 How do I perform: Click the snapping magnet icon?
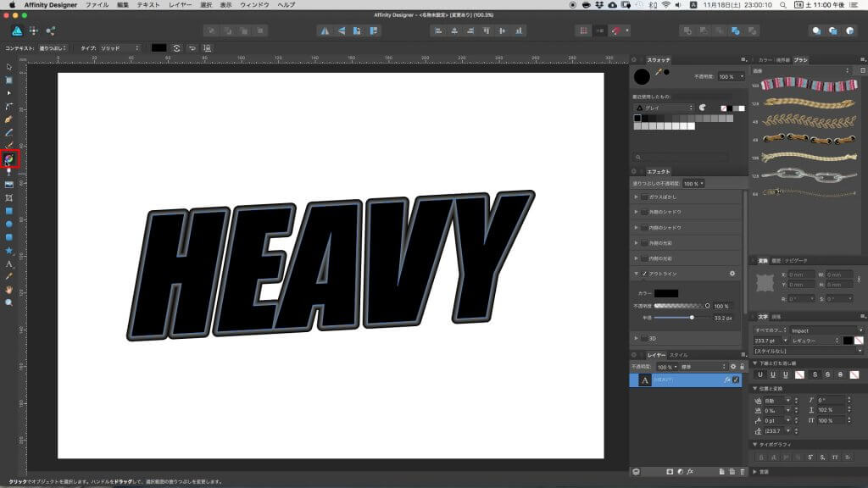[x=616, y=31]
